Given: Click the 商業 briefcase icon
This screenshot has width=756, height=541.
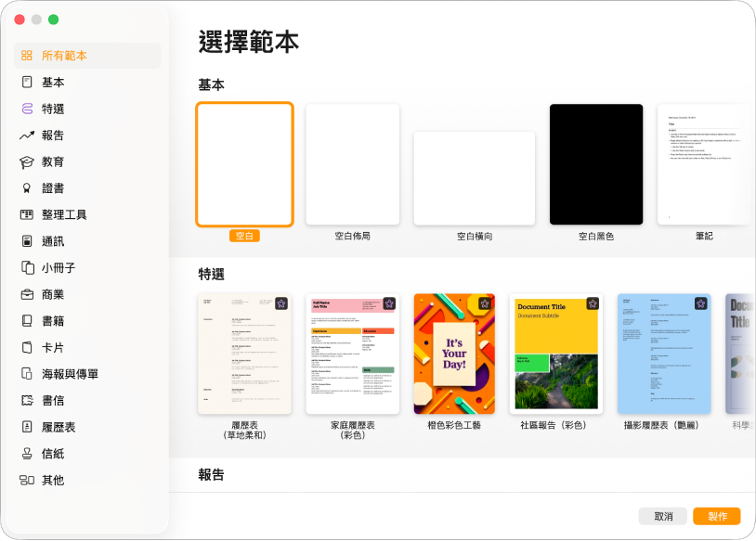Looking at the screenshot, I should (x=27, y=294).
